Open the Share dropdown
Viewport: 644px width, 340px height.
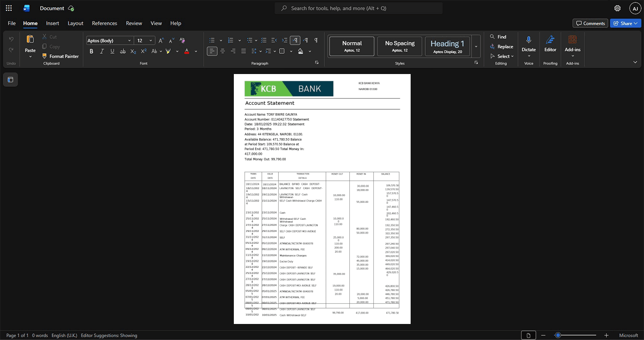coord(626,23)
